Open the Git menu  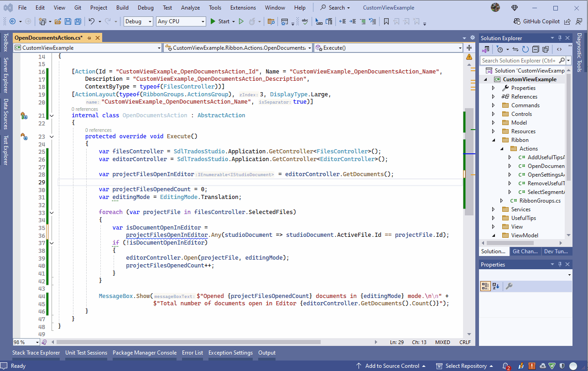click(x=78, y=7)
